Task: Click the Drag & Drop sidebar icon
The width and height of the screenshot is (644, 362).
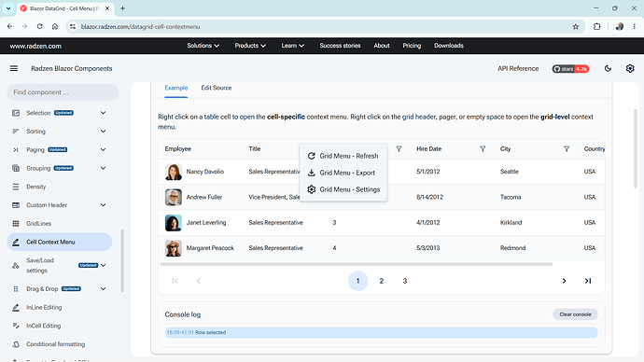Action: [16, 289]
